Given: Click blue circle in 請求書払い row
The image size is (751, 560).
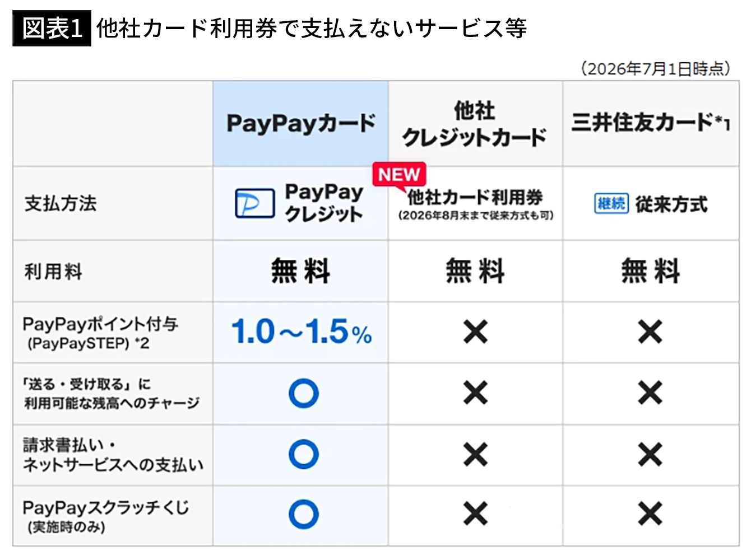Looking at the screenshot, I should click(x=304, y=454).
